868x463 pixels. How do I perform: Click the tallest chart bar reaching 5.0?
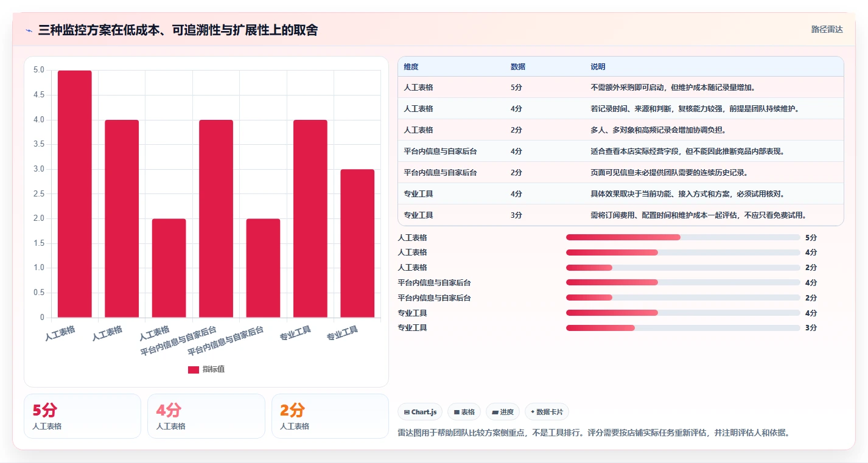pyautogui.click(x=75, y=194)
